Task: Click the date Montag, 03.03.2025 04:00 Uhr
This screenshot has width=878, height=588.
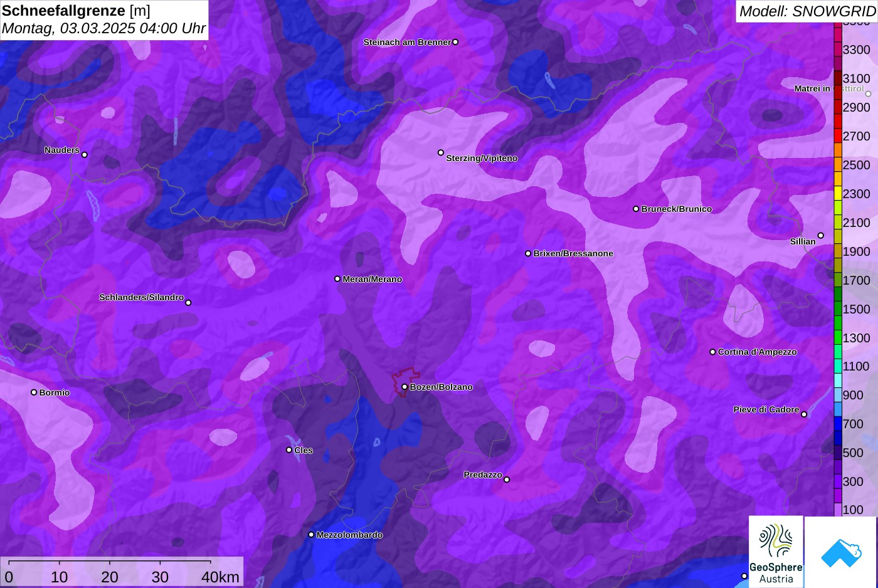Action: [x=103, y=28]
